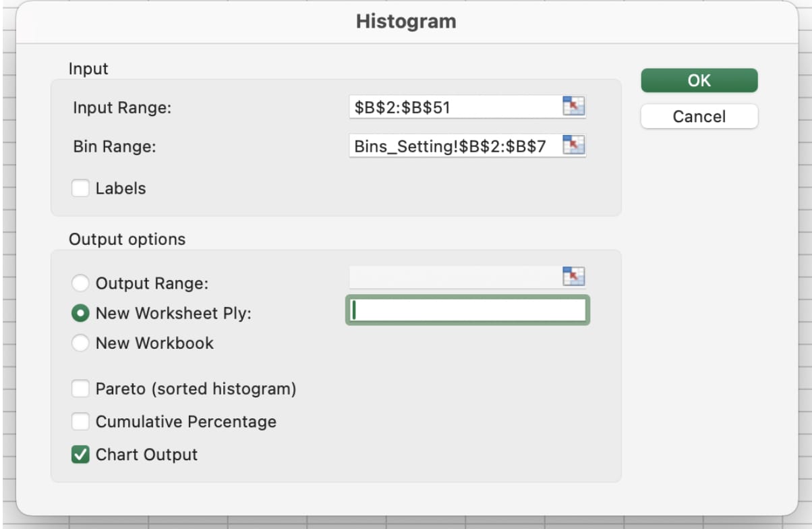Viewport: 812px width, 529px height.
Task: Select the Output Range radio button
Action: point(80,283)
